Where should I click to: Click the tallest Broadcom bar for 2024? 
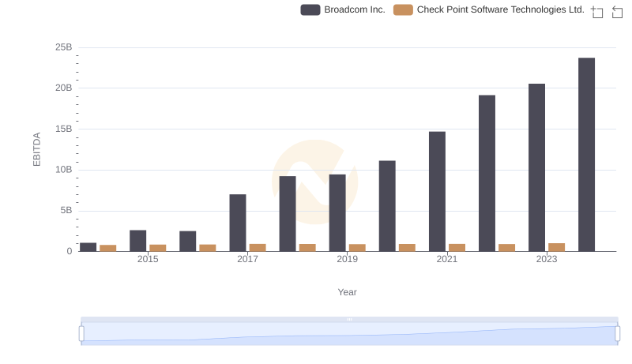(x=586, y=155)
